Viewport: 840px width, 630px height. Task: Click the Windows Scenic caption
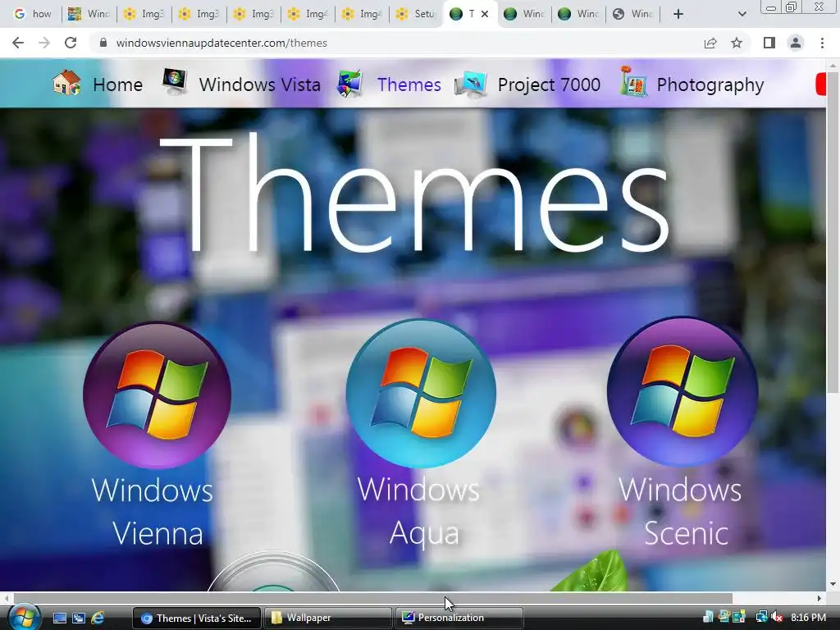point(681,511)
